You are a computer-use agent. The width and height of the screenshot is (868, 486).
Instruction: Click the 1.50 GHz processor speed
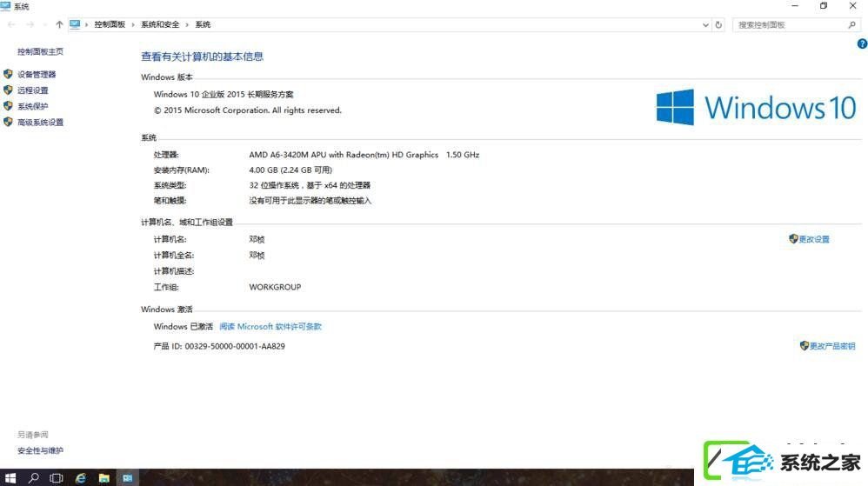tap(463, 155)
